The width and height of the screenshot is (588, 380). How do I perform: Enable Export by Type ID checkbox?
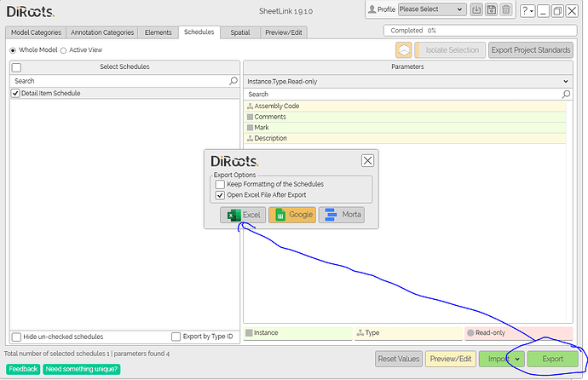click(x=176, y=337)
